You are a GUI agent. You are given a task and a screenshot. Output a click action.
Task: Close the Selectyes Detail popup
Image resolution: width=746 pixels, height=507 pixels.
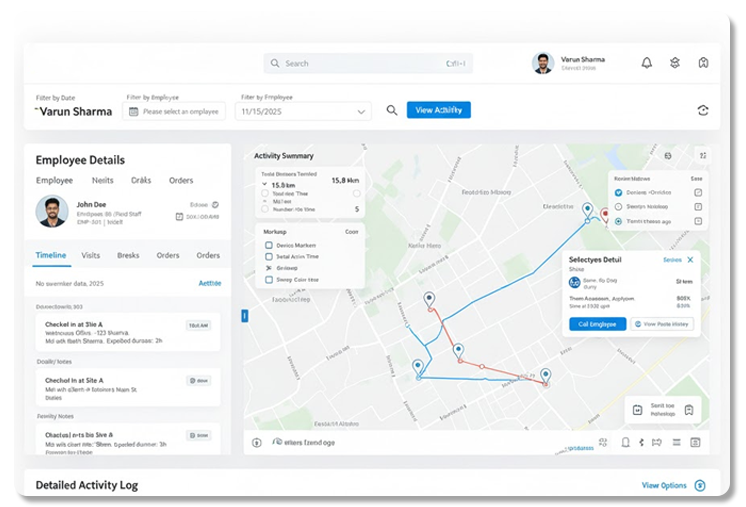(x=690, y=260)
